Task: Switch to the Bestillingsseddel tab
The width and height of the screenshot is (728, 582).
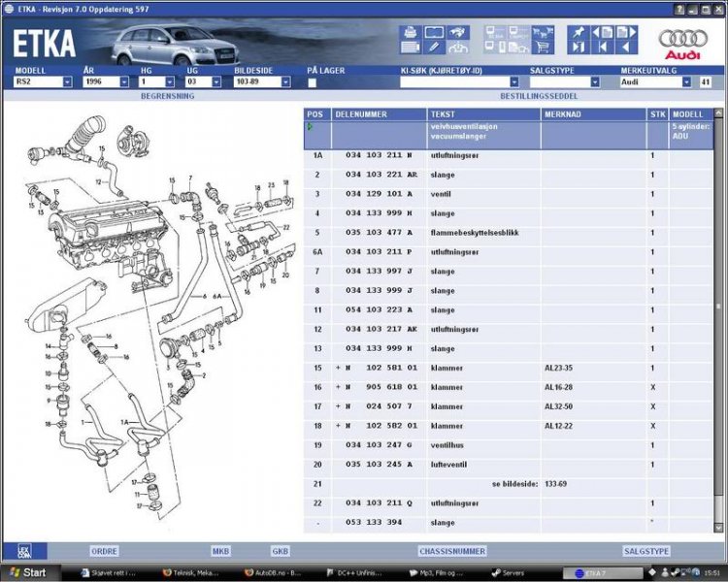Action: coord(539,97)
